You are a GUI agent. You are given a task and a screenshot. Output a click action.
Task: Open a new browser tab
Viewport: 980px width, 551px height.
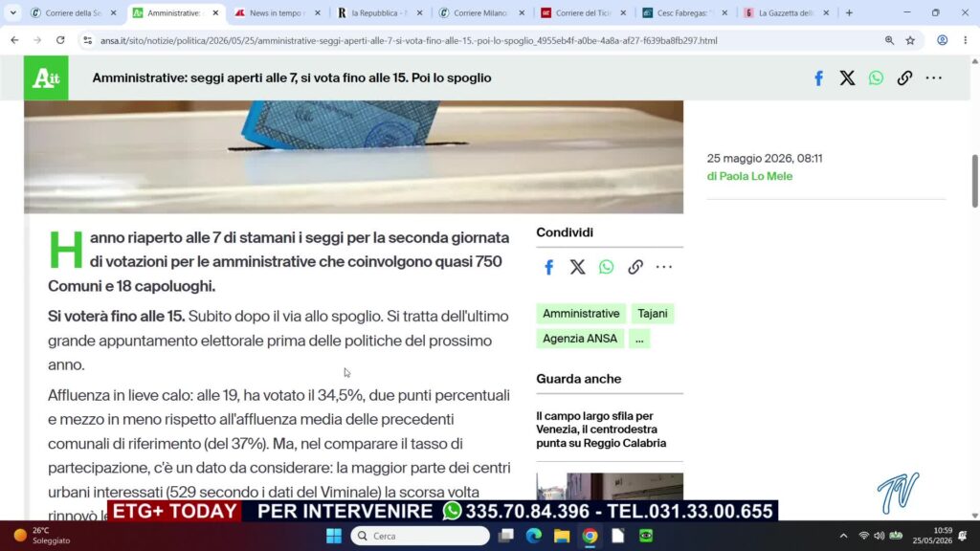(849, 12)
